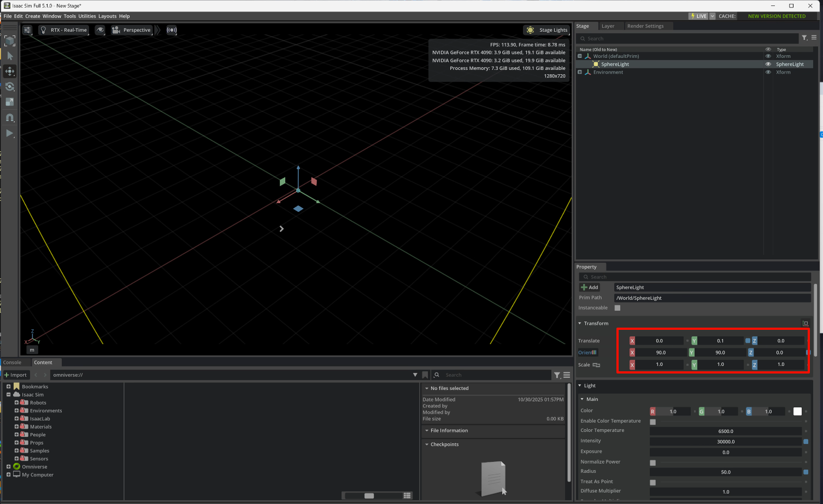Toggle visibility eye for Environment prim
The height and width of the screenshot is (504, 823).
click(x=768, y=72)
